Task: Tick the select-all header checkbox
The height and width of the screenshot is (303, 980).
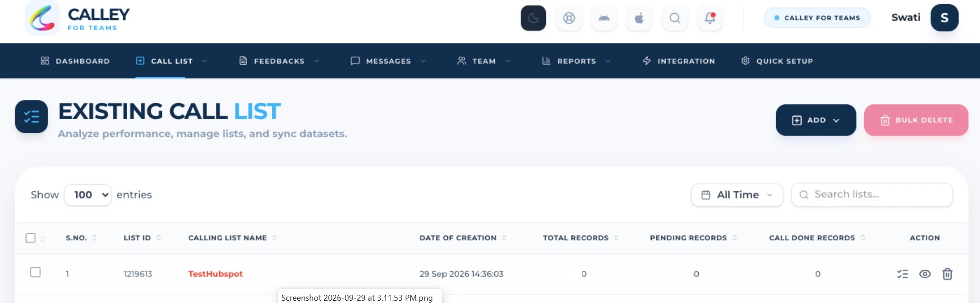Action: [31, 238]
